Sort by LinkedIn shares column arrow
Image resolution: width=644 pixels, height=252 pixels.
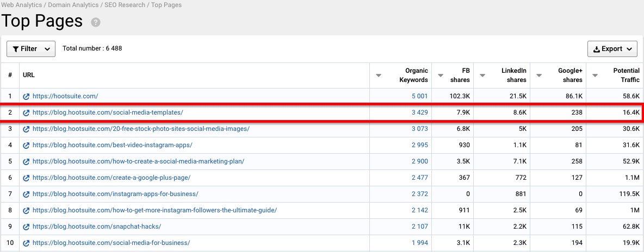[482, 75]
